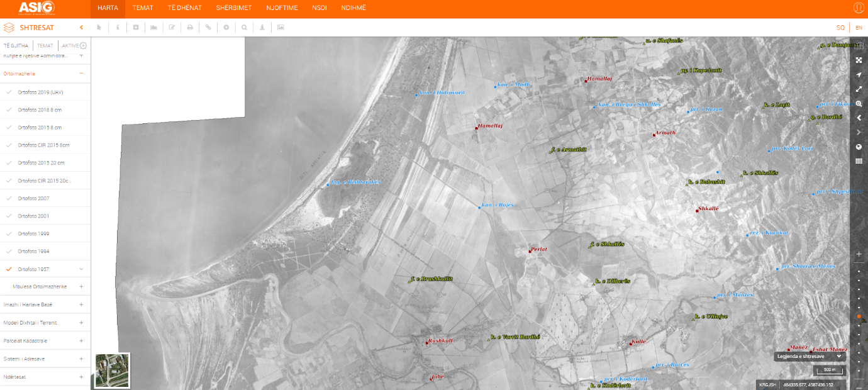The height and width of the screenshot is (390, 868).
Task: Click the Shtresat layers stack icon
Action: tap(9, 28)
